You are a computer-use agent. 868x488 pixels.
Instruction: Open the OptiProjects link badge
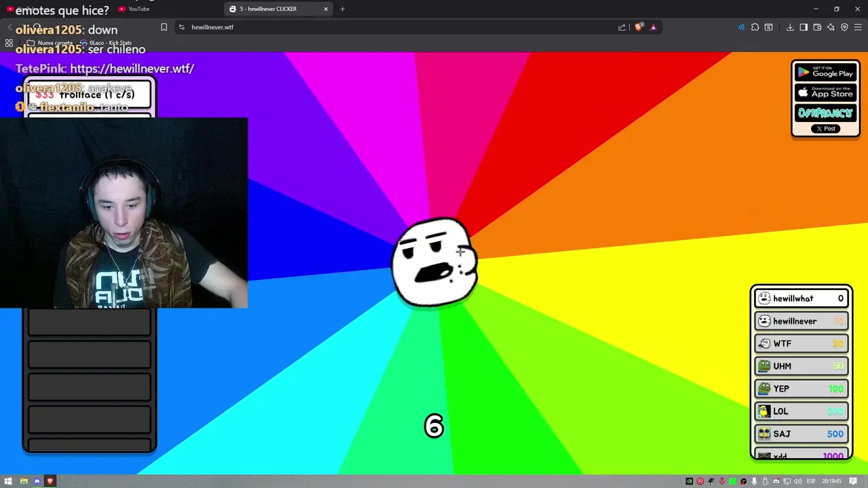[825, 113]
